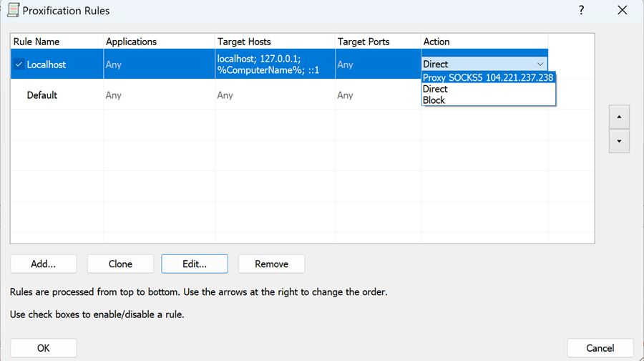Move the rule up with the up arrow
The width and height of the screenshot is (644, 361).
click(x=619, y=117)
